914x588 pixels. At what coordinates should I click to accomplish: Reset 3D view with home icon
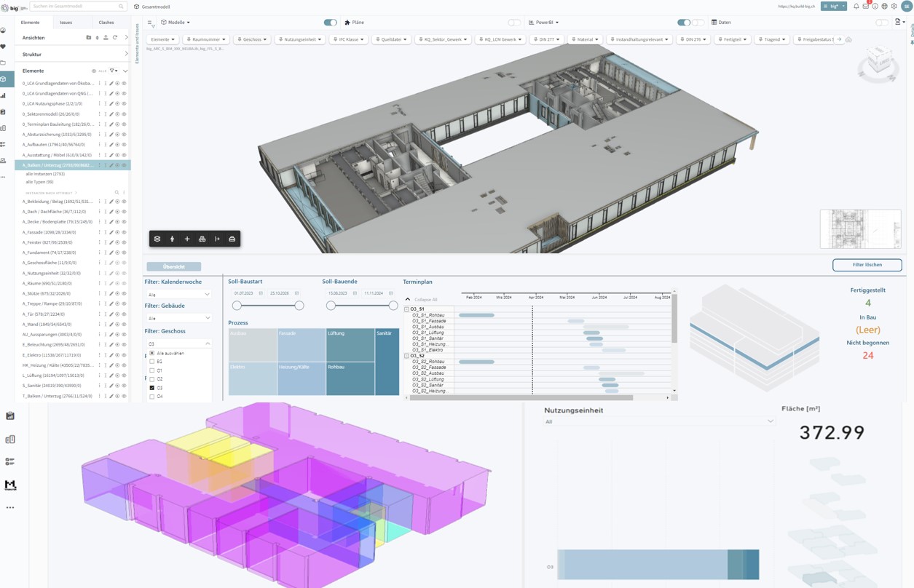(x=848, y=39)
